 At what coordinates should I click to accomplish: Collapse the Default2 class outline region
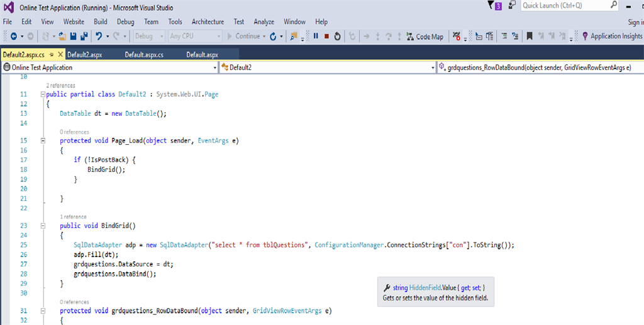pos(42,94)
